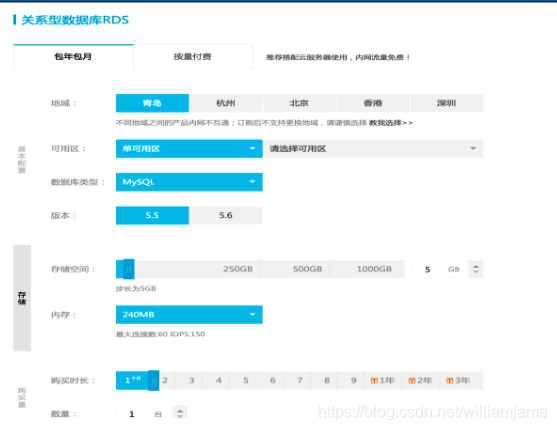Open the MySQL database type dropdown

(x=189, y=182)
